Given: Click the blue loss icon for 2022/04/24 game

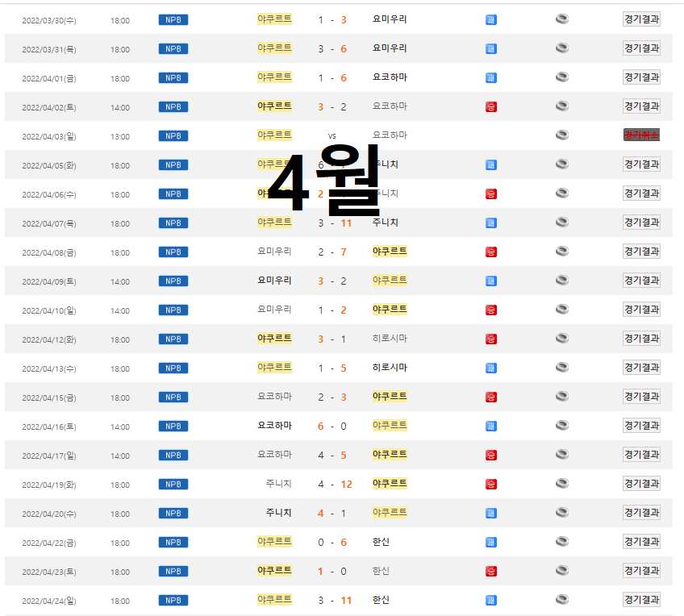Looking at the screenshot, I should [491, 600].
